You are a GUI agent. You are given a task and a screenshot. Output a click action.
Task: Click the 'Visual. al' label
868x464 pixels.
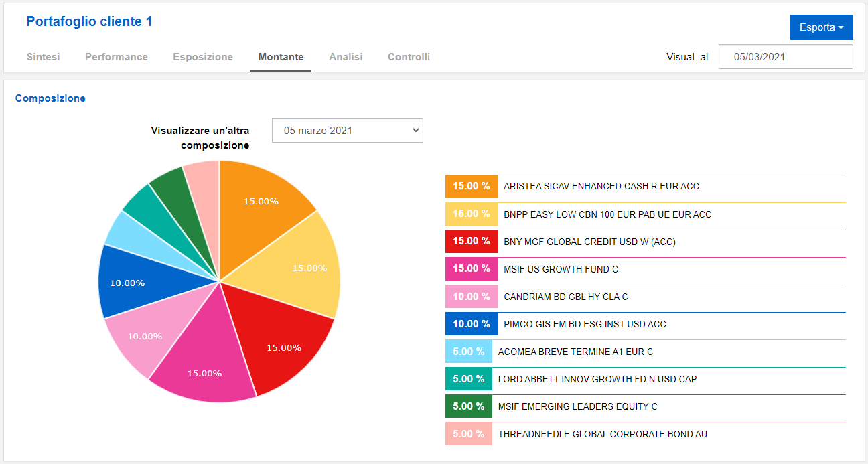click(687, 57)
